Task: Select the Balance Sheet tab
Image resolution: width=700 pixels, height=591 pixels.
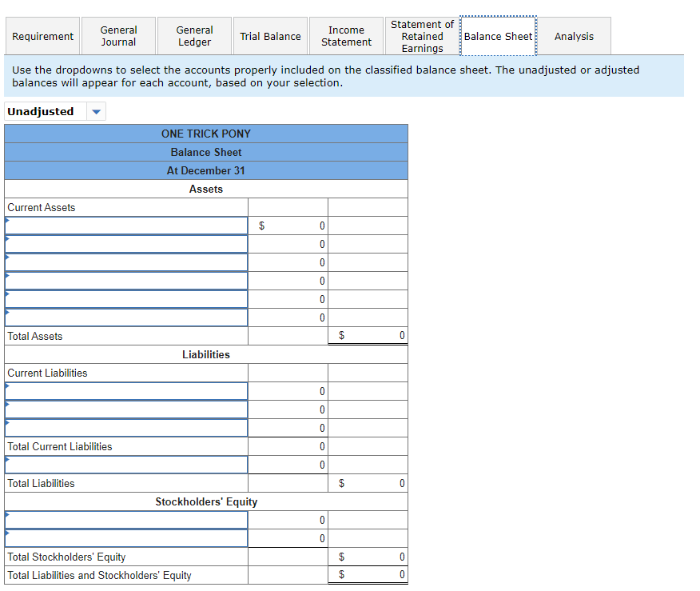Action: click(498, 35)
